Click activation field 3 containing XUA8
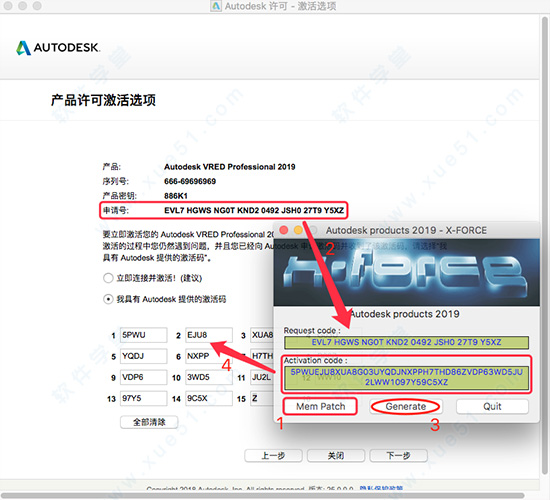This screenshot has width=550, height=500. coord(262,335)
